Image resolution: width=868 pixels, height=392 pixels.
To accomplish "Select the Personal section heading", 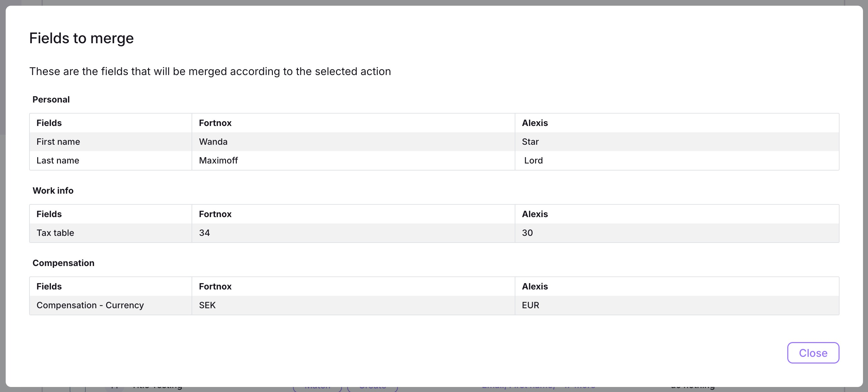I will click(51, 100).
